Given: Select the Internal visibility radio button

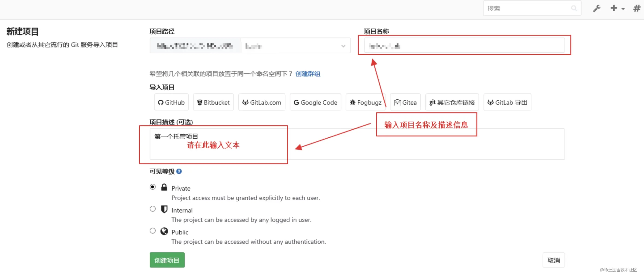Looking at the screenshot, I should click(x=152, y=209).
